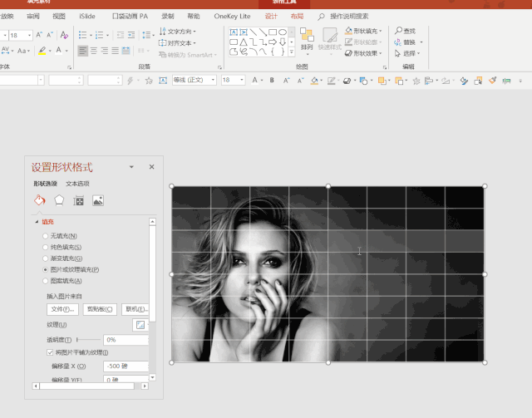
Task: Open the Align Text (对齐文本) dropdown
Action: click(177, 43)
